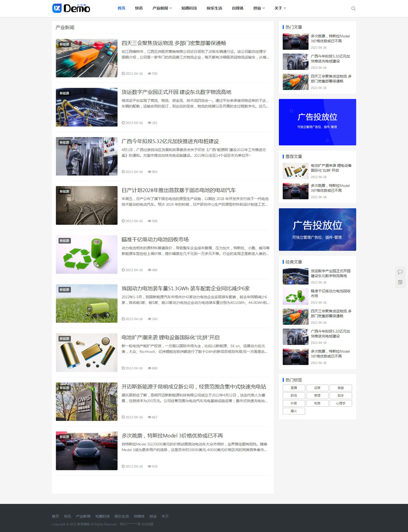Viewport: 408px width, 532px height.
Task: Click the search magnifier icon in header
Action: click(x=353, y=9)
